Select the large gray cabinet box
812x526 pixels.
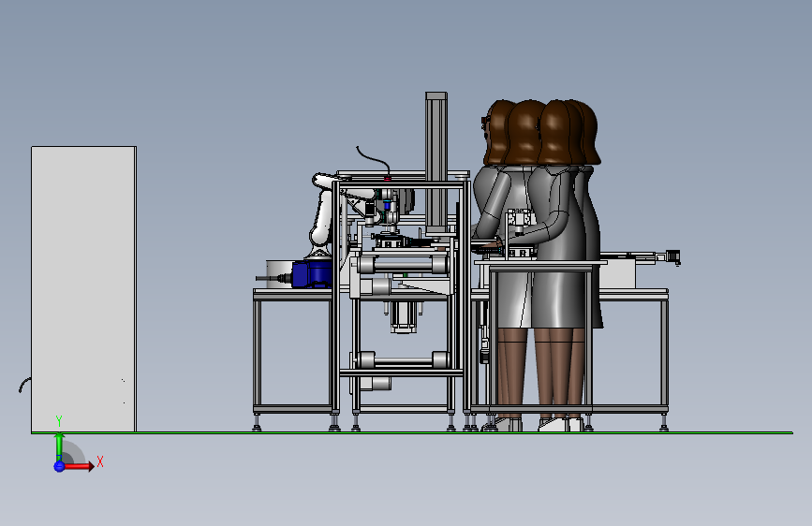pos(83,289)
